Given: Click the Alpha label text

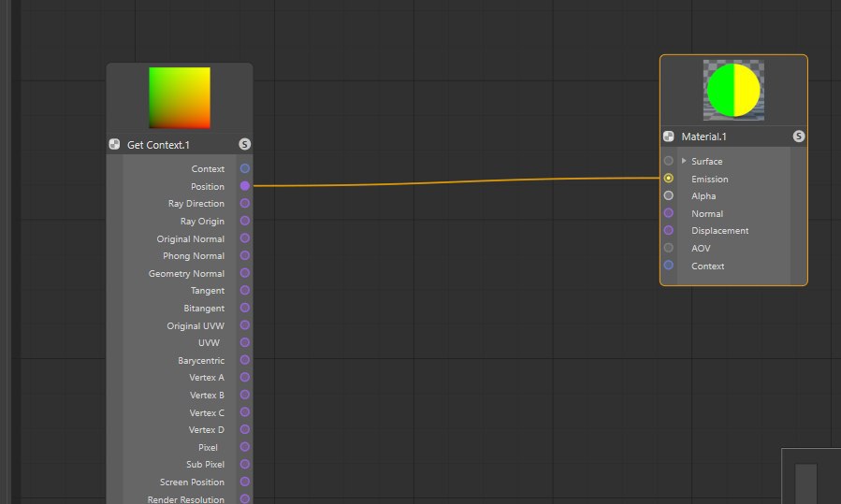Looking at the screenshot, I should [703, 196].
